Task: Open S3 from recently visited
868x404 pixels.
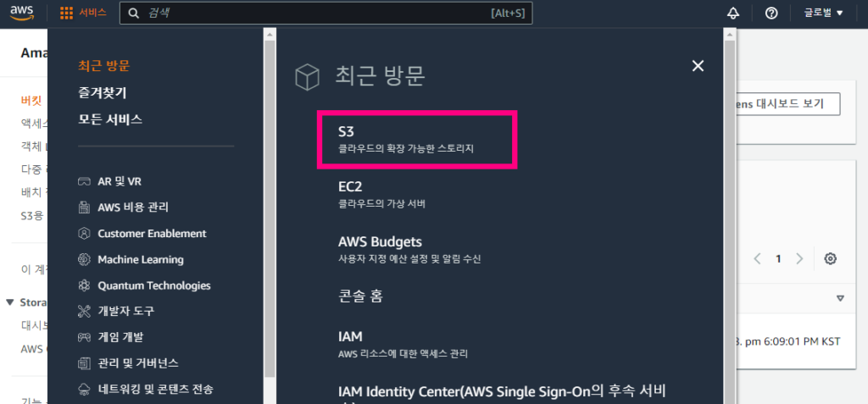Action: tap(417, 140)
